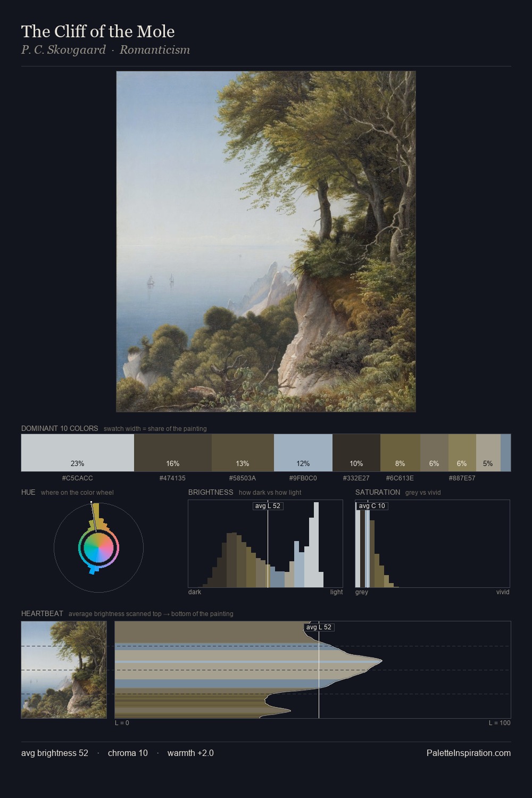532x798 pixels.
Task: Click the hue color wheel
Action: 98,547
